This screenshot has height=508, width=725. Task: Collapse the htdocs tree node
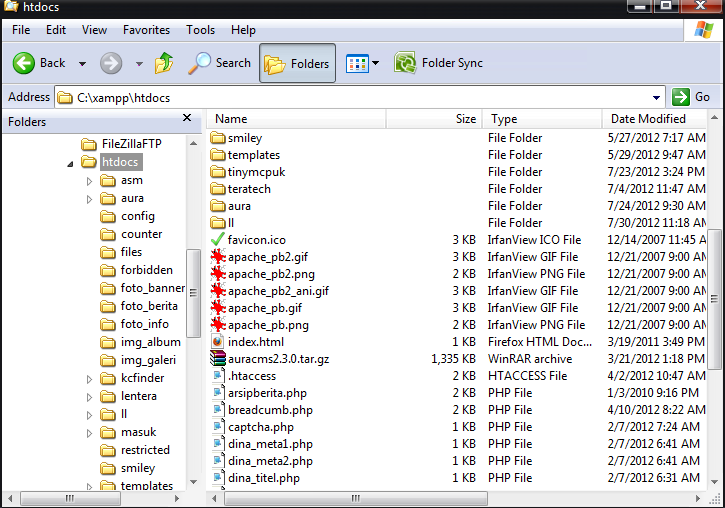pos(70,164)
